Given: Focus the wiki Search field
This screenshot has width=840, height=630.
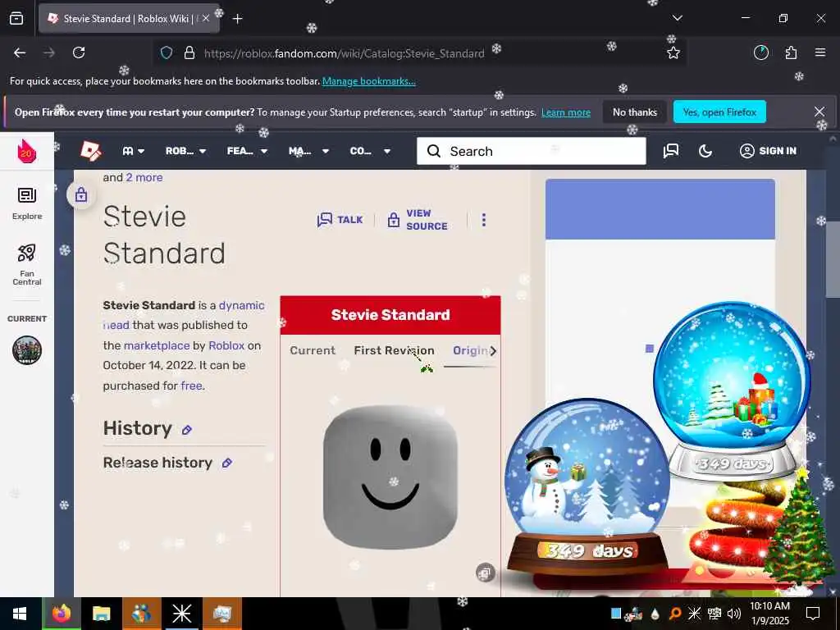Looking at the screenshot, I should tap(532, 151).
